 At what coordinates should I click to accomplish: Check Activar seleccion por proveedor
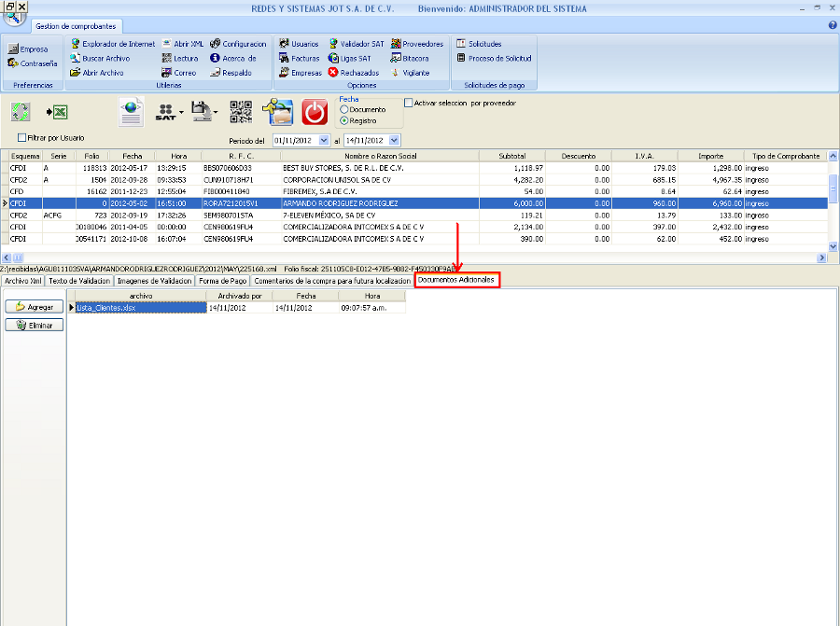(409, 104)
